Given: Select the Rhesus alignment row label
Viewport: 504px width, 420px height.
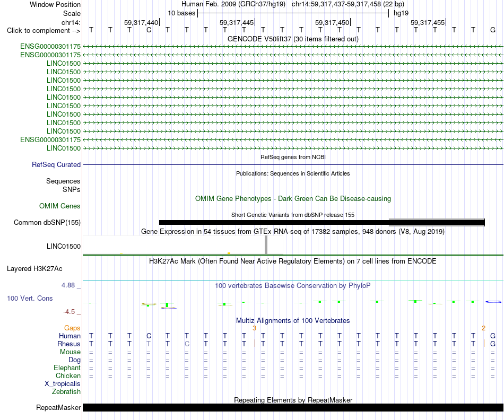Looking at the screenshot, I should pos(69,344).
